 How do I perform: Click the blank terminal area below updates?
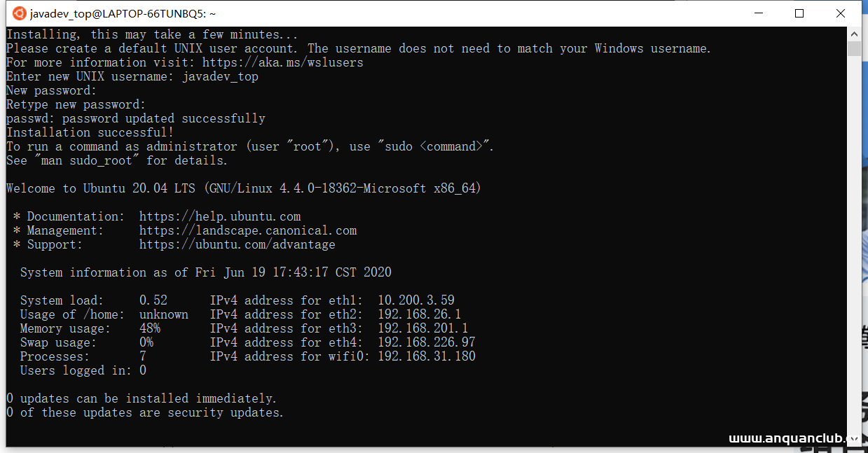click(x=420, y=431)
